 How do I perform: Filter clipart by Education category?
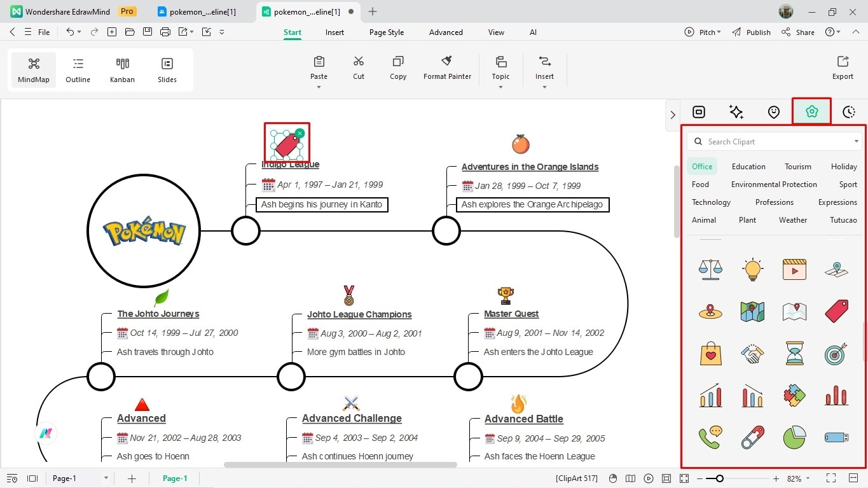(x=748, y=167)
